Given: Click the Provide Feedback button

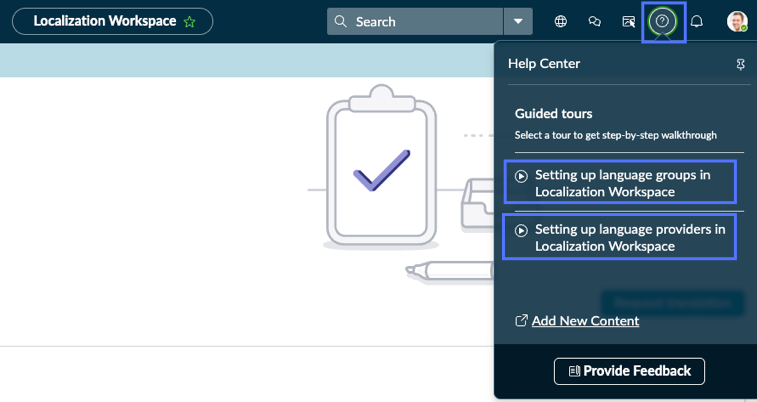Looking at the screenshot, I should pos(629,371).
